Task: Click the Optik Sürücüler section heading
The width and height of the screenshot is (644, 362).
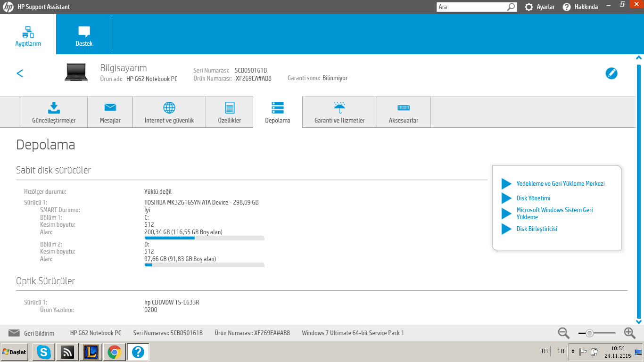Action: click(x=46, y=281)
